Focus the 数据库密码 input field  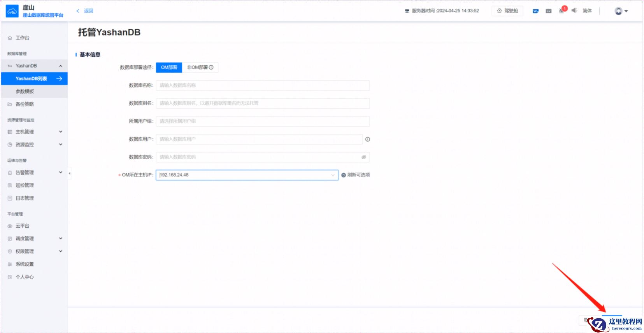coord(263,157)
